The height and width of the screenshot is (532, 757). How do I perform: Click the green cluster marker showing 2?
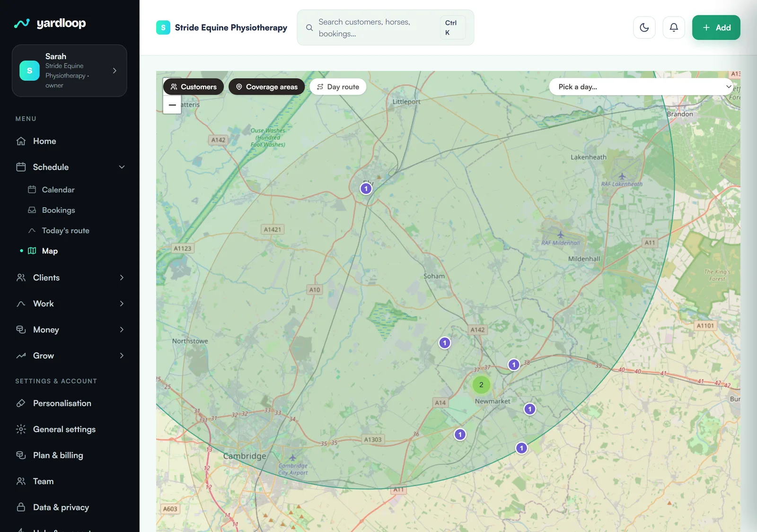point(481,385)
